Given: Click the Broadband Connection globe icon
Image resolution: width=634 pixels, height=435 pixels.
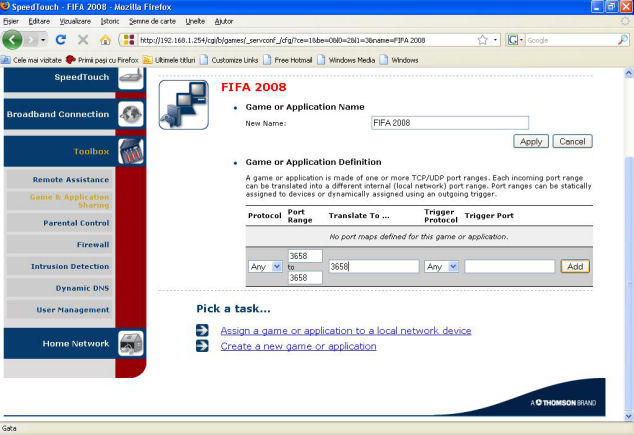Looking at the screenshot, I should tap(131, 114).
